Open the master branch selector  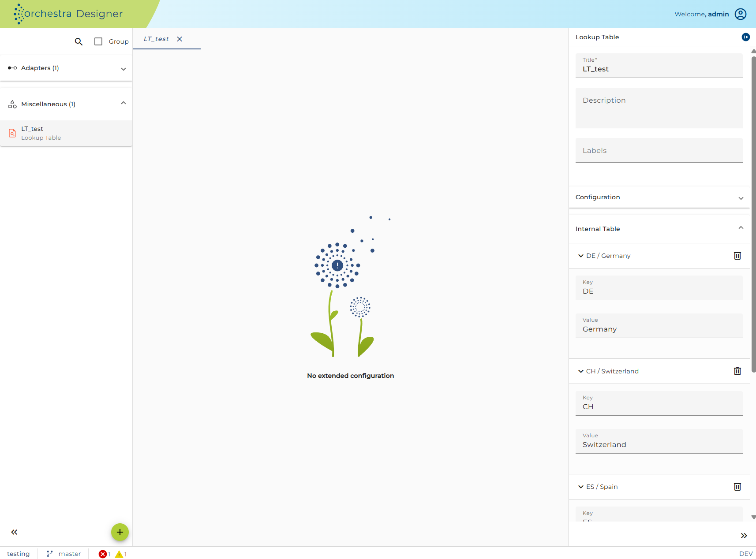click(64, 554)
